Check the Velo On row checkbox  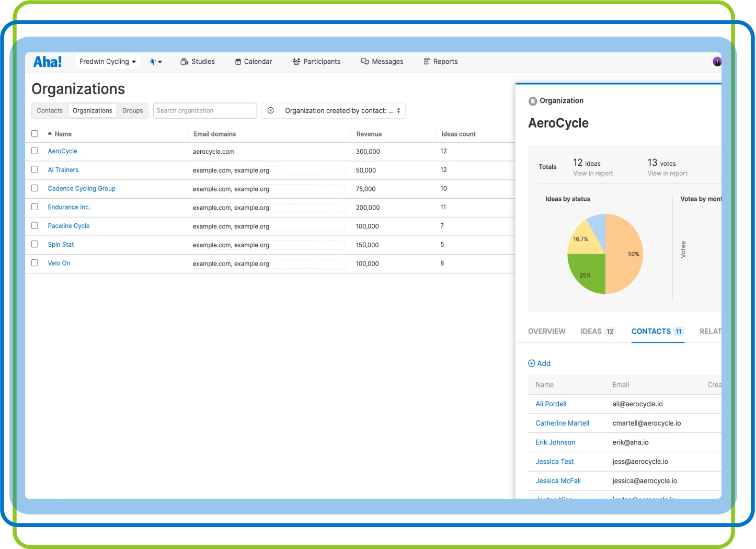[35, 263]
